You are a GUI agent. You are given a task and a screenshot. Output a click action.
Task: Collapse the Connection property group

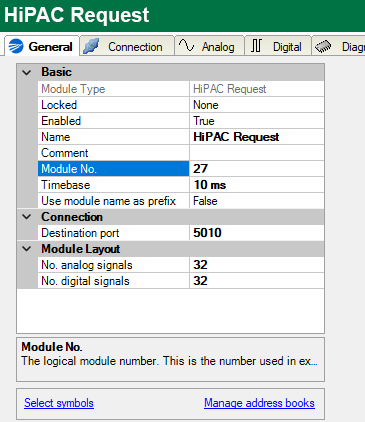[x=27, y=217]
